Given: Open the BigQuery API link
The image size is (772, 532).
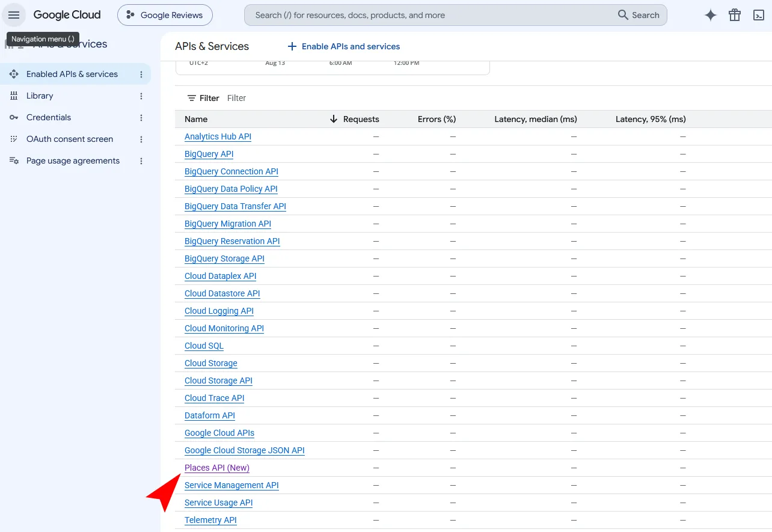Looking at the screenshot, I should [x=209, y=154].
